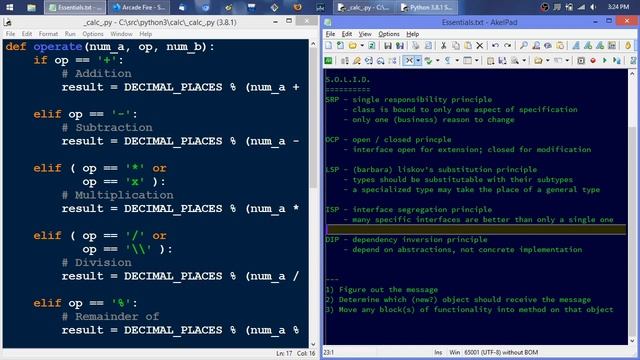Switch to Python 3.8.1 Shell taskbar button
The height and width of the screenshot is (360, 640).
[x=426, y=7]
